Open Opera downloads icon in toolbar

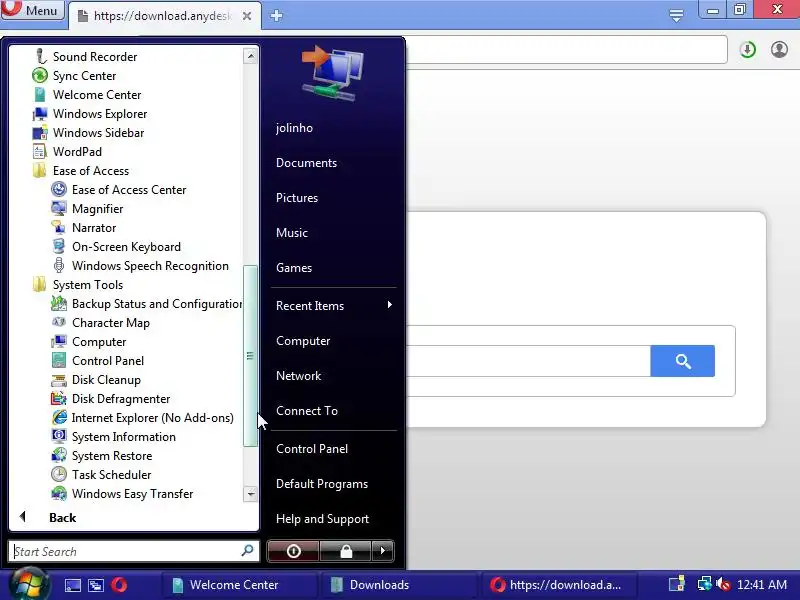tap(747, 49)
